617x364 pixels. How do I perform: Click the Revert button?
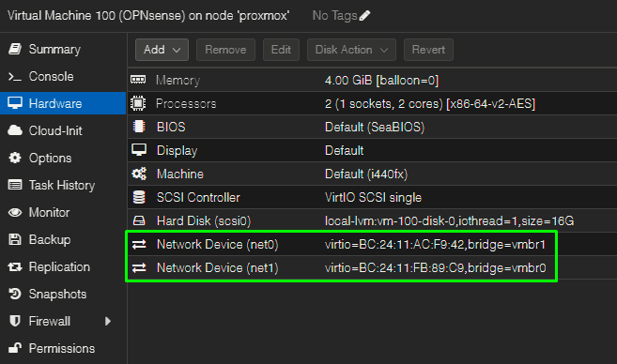coord(428,50)
